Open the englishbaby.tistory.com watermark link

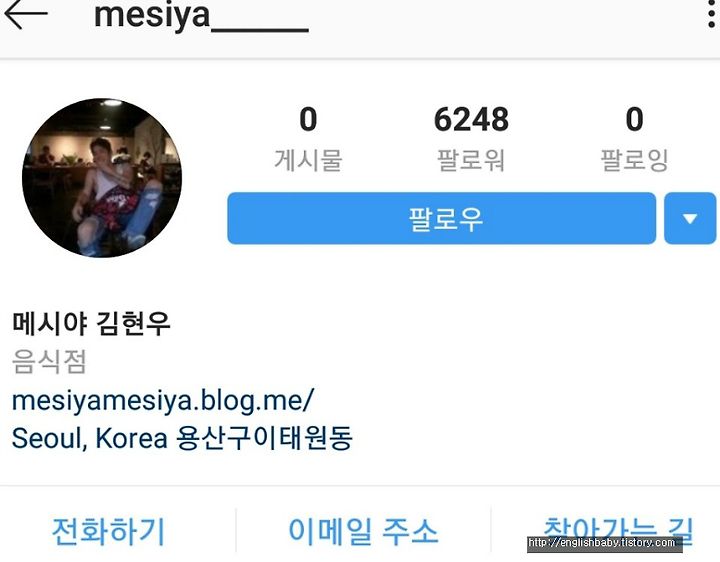click(x=604, y=543)
